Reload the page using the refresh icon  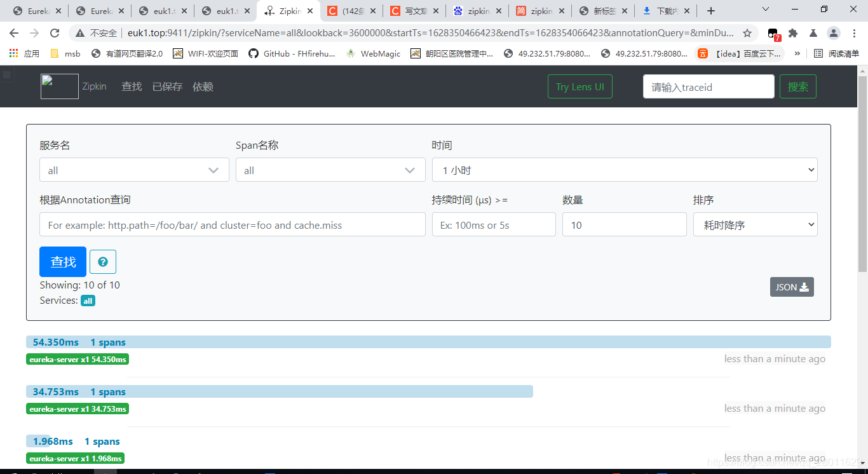click(x=55, y=33)
